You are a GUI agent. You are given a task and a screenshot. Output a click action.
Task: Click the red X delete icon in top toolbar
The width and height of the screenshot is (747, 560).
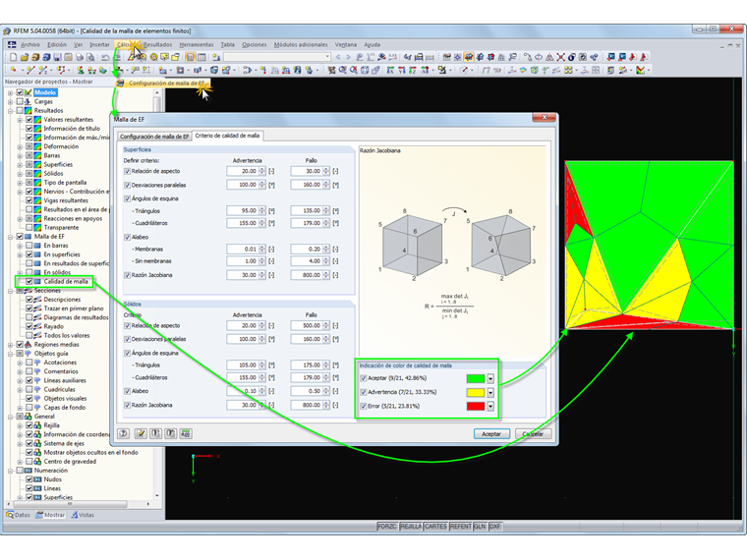pos(560,57)
